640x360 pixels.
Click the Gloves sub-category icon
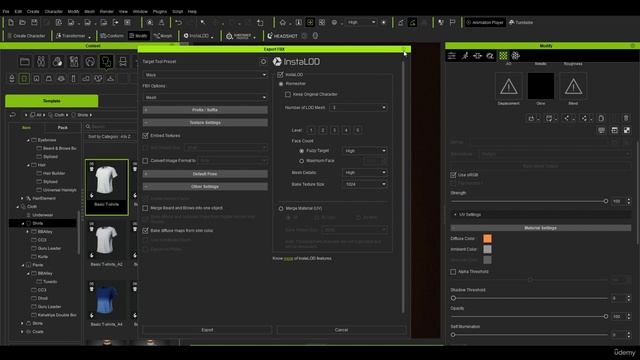pyautogui.click(x=98, y=78)
